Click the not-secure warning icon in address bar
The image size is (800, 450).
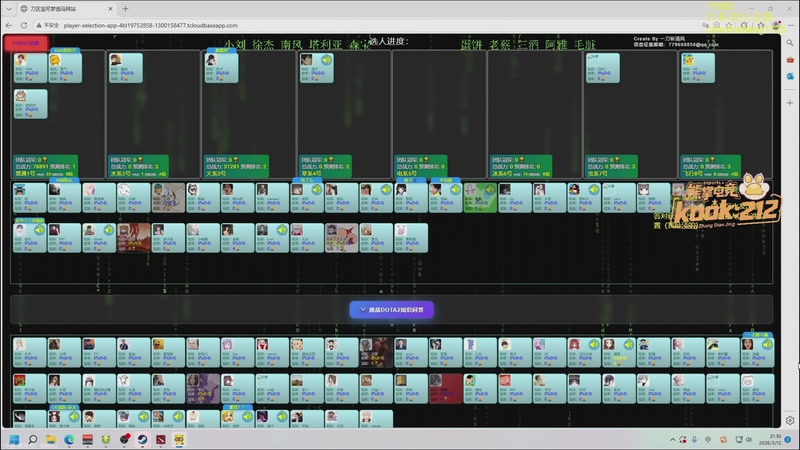click(39, 25)
